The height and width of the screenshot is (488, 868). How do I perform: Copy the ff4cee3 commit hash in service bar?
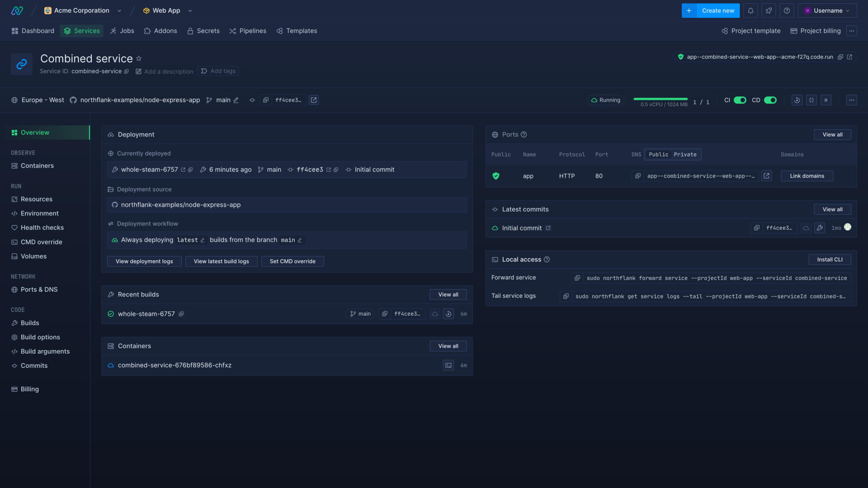[266, 100]
